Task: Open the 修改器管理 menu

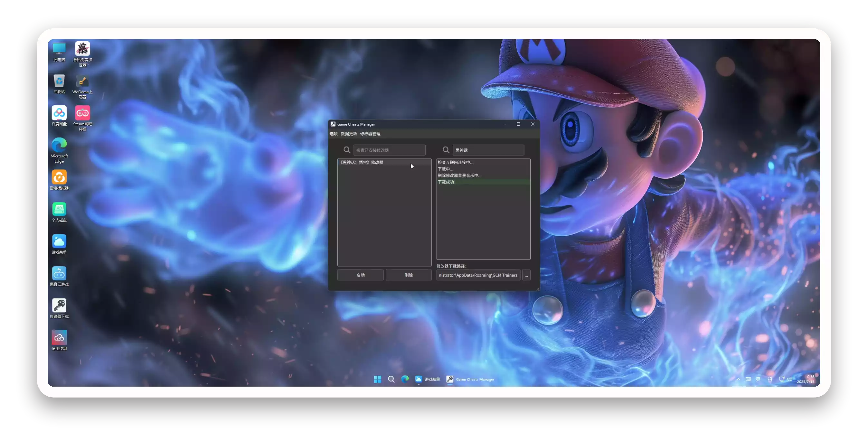Action: coord(370,134)
